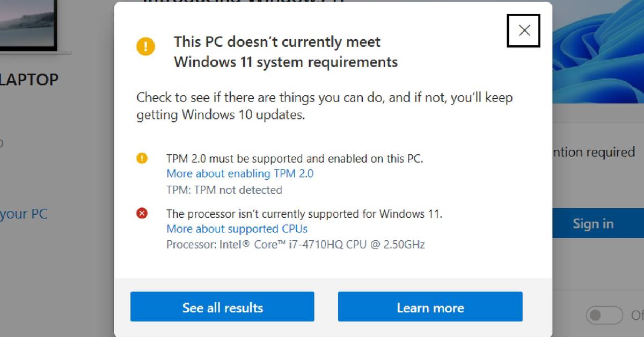Screen dimensions: 644x337
Task: Click the partially hidden 'your PC' link
Action: pos(24,214)
